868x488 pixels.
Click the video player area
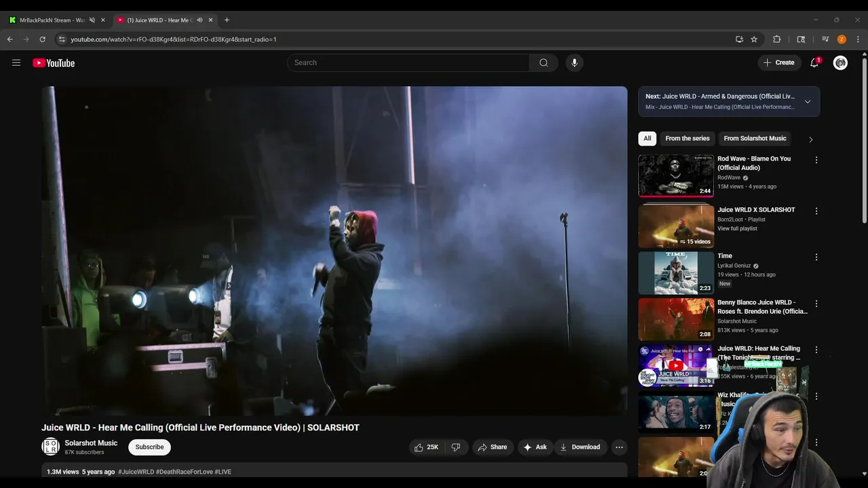pyautogui.click(x=334, y=251)
